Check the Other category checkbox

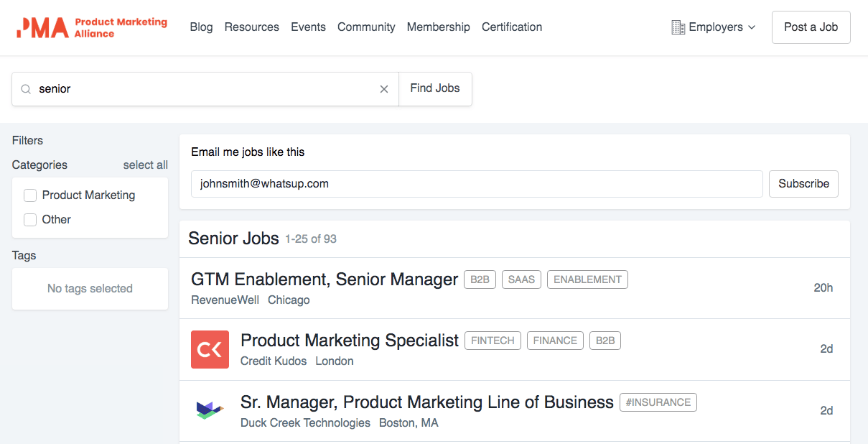pos(30,220)
